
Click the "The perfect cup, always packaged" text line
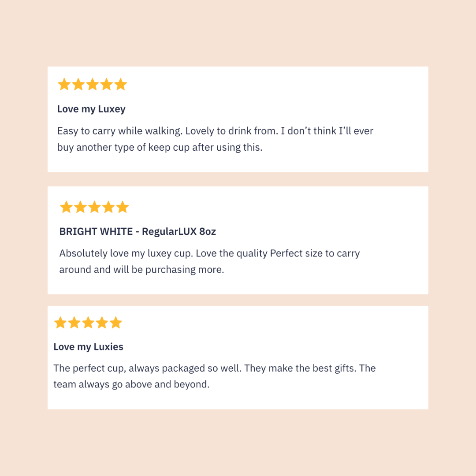[214, 368]
